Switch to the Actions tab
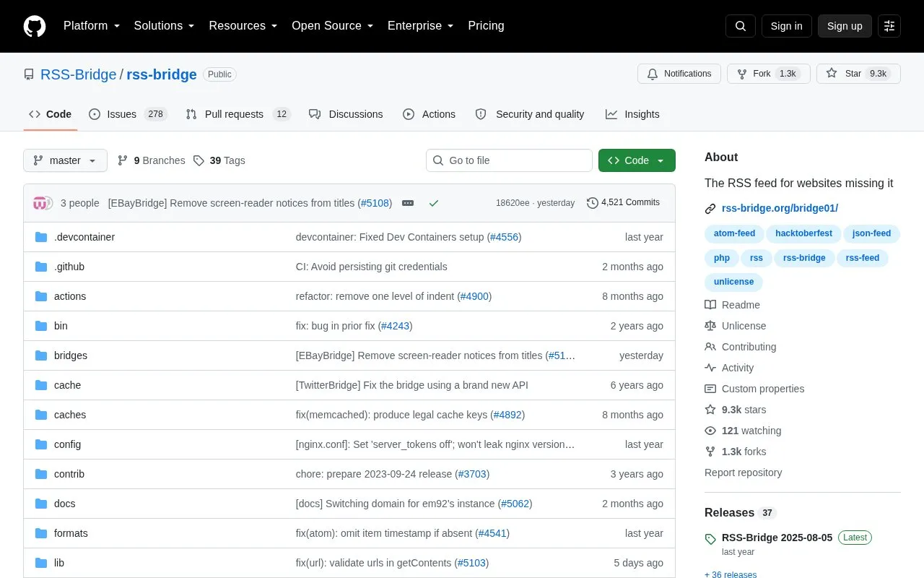 tap(429, 114)
